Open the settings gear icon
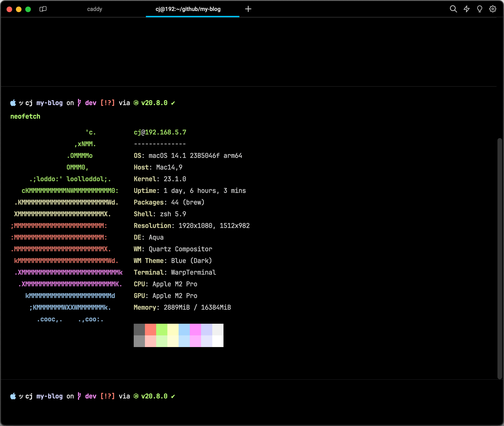Screen dimensions: 504x426 click(x=493, y=9)
